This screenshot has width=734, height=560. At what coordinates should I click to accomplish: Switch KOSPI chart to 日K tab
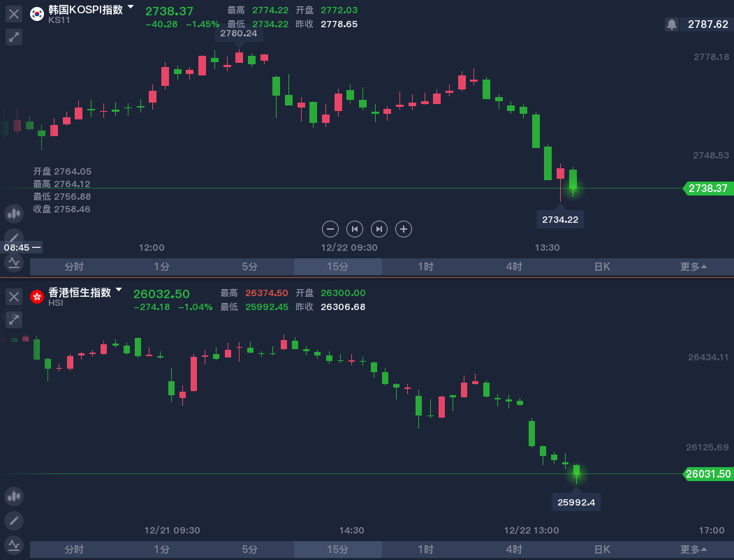pyautogui.click(x=602, y=267)
